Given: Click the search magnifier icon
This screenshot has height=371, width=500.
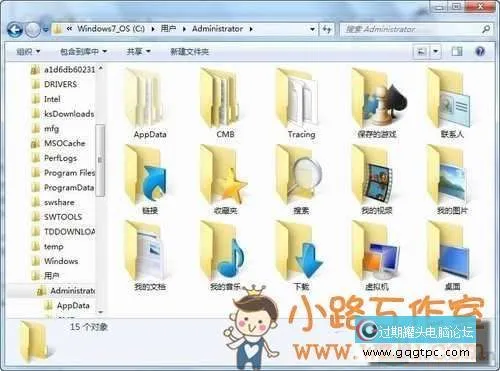Looking at the screenshot, I should coord(486,29).
